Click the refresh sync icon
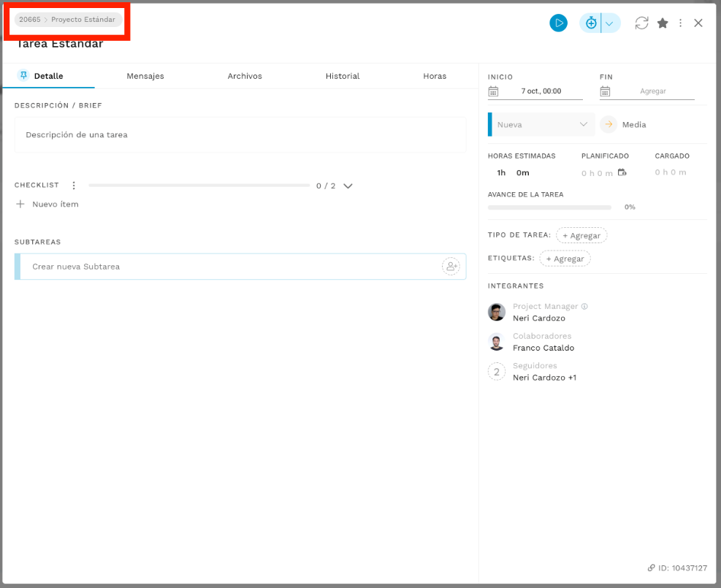Viewport: 721px width, 588px height. point(641,23)
